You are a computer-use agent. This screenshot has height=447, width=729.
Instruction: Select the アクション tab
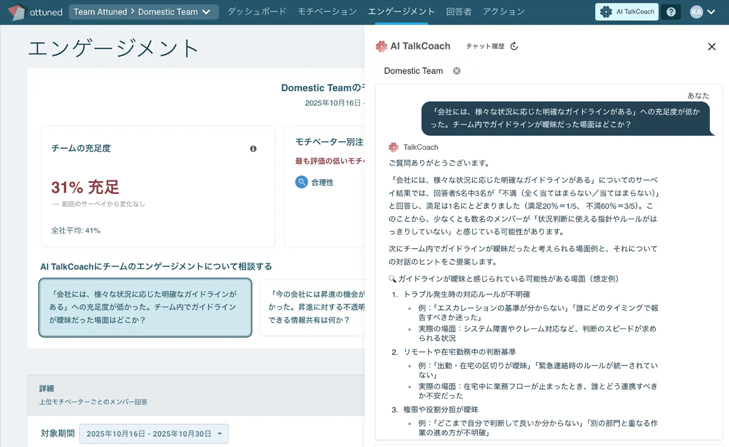click(x=504, y=12)
